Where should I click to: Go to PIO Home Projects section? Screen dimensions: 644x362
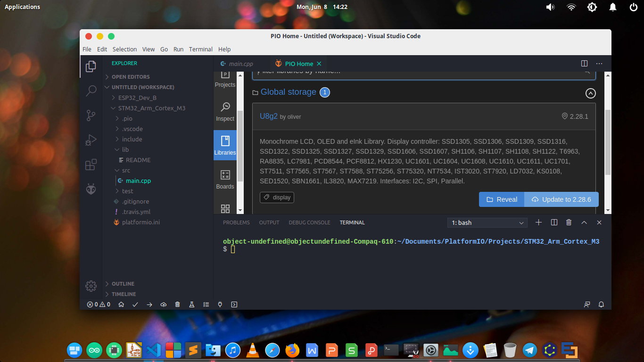coord(225,79)
